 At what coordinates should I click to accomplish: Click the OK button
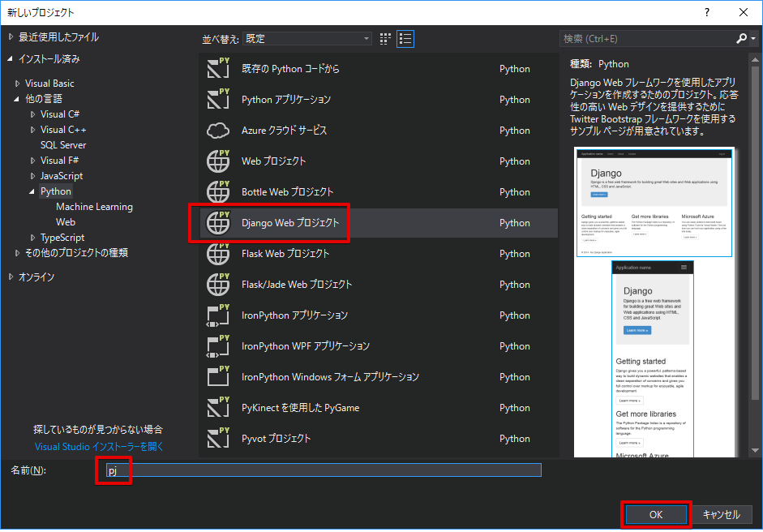pyautogui.click(x=656, y=514)
